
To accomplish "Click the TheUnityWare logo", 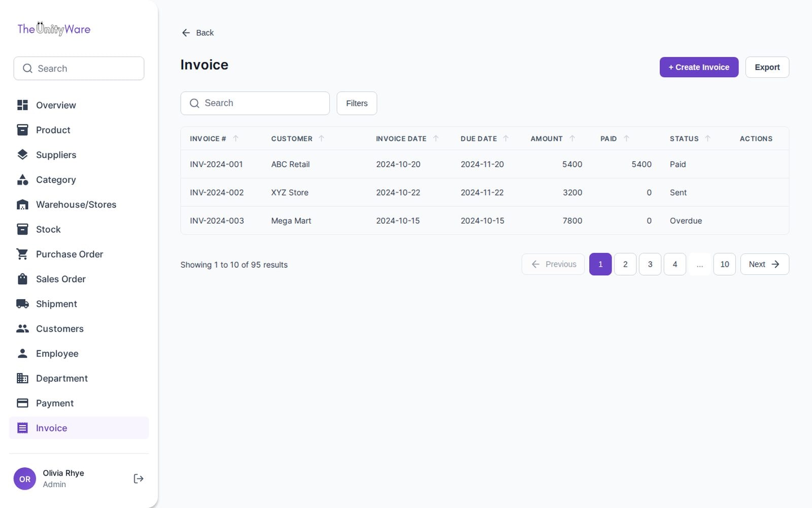I will click(x=54, y=29).
